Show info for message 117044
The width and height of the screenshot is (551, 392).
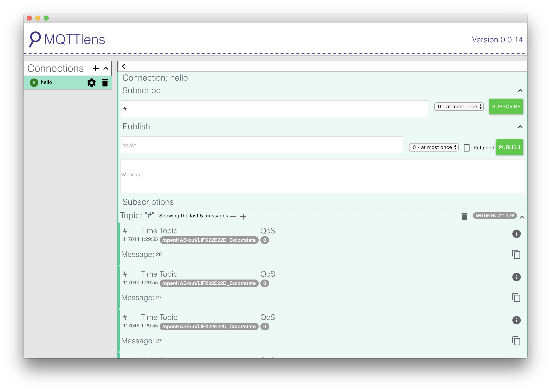click(516, 234)
